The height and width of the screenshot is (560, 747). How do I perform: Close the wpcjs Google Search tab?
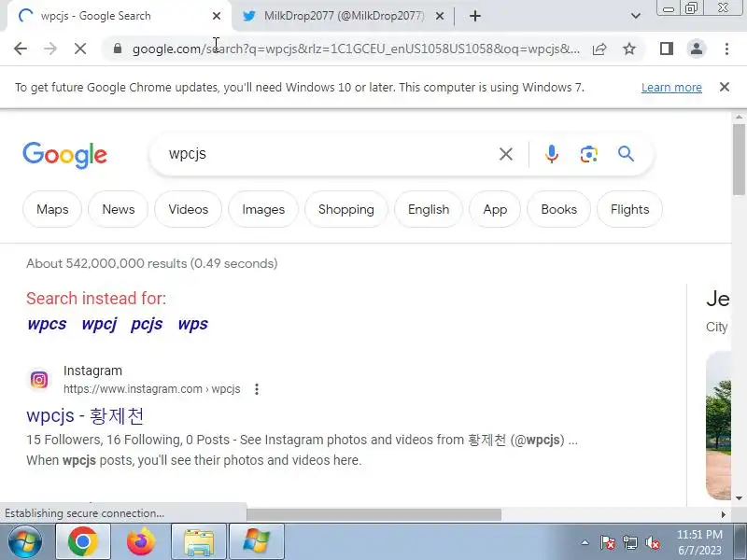coord(217,16)
